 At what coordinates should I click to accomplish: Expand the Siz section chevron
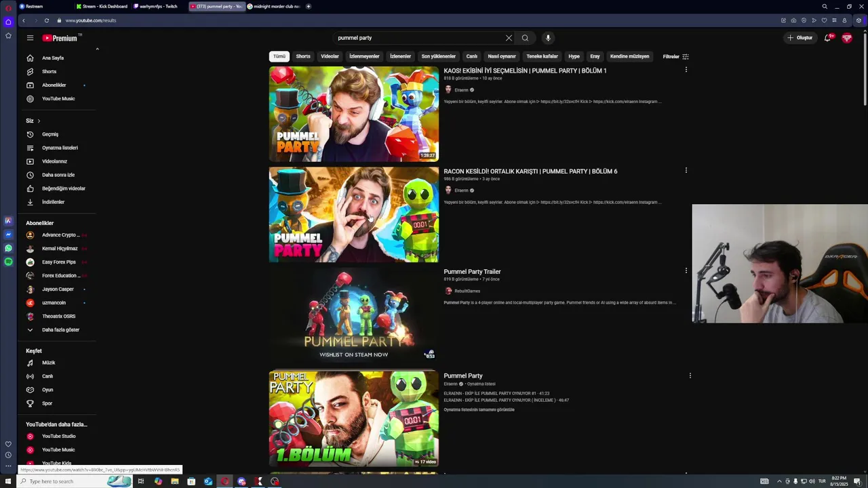(39, 121)
